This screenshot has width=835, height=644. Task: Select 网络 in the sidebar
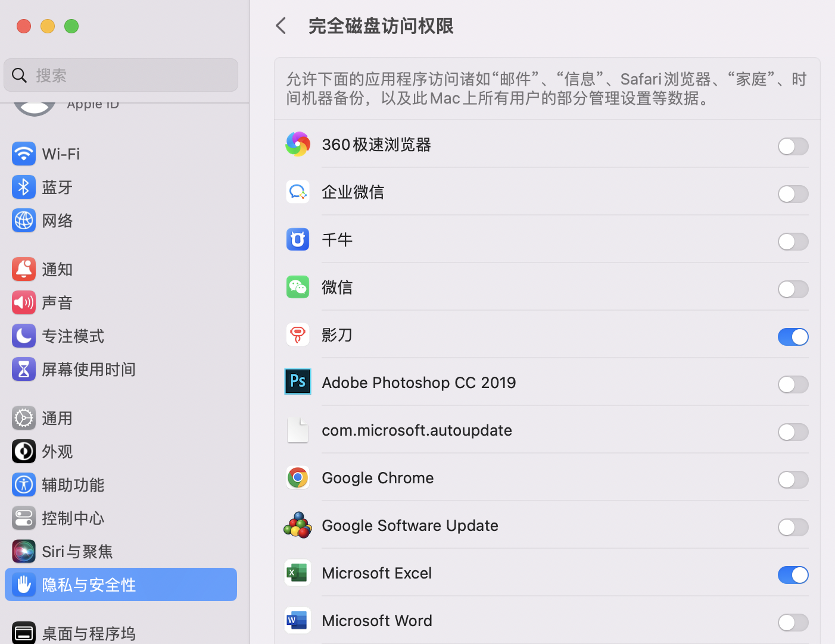click(x=121, y=221)
